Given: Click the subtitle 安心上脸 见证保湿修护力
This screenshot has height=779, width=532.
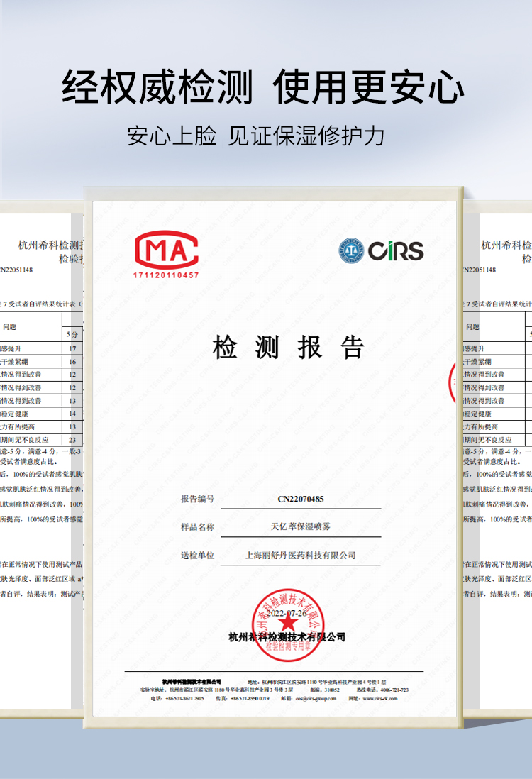Looking at the screenshot, I should (256, 136).
